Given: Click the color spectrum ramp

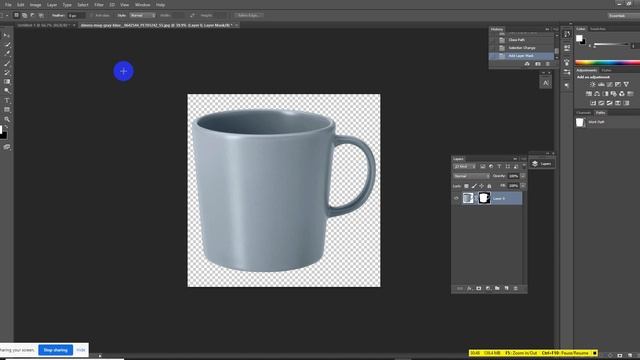Looking at the screenshot, I should (607, 62).
